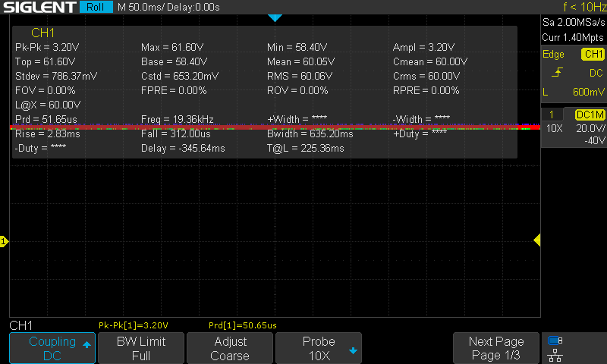Click the f < 10Hz frequency counter
The height and width of the screenshot is (364, 607).
(584, 7)
